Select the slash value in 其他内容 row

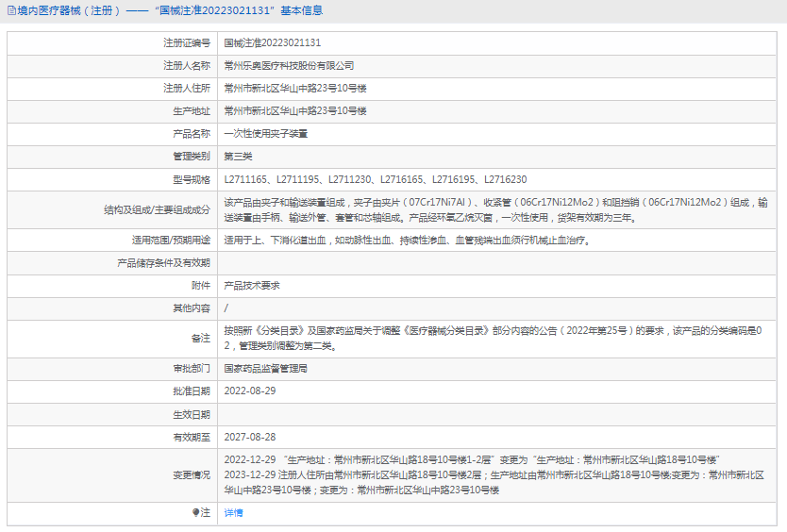pyautogui.click(x=226, y=308)
